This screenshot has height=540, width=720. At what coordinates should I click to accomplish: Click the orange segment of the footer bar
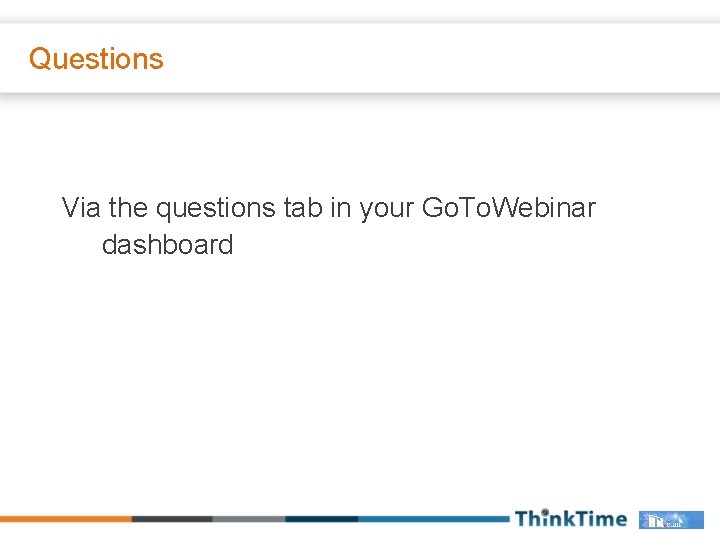[66, 519]
